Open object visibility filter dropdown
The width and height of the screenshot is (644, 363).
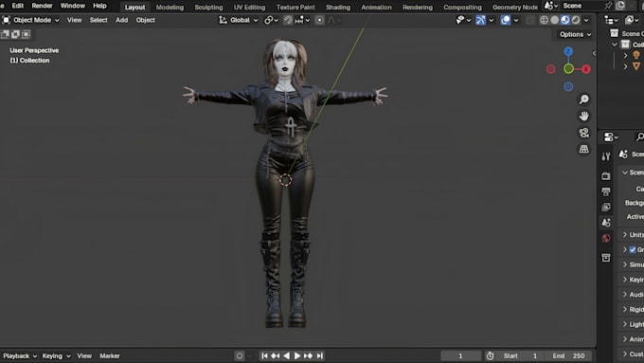click(x=463, y=20)
